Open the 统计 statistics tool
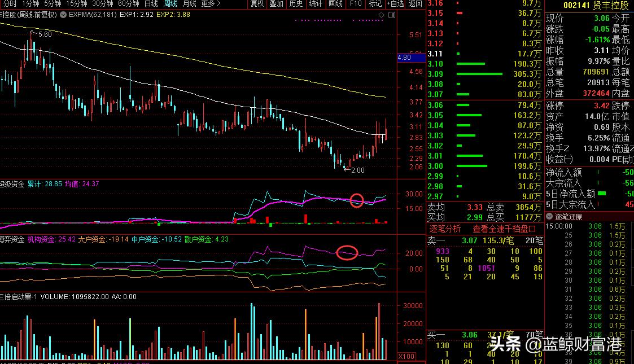 tap(316, 4)
